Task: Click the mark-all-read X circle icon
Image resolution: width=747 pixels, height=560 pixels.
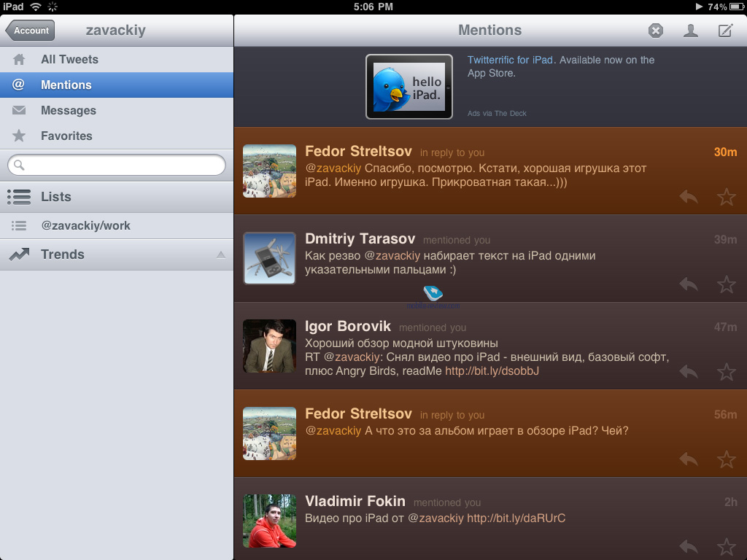Action: click(x=656, y=31)
